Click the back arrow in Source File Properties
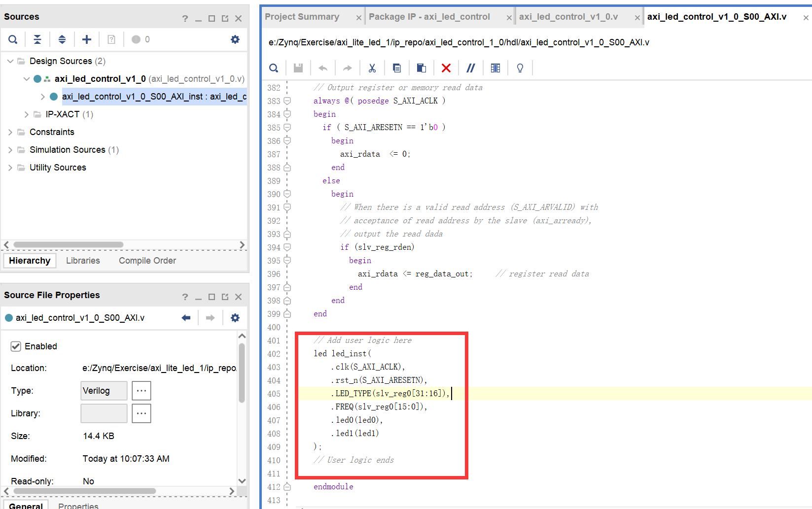Screen dimensions: 812x509 point(186,318)
